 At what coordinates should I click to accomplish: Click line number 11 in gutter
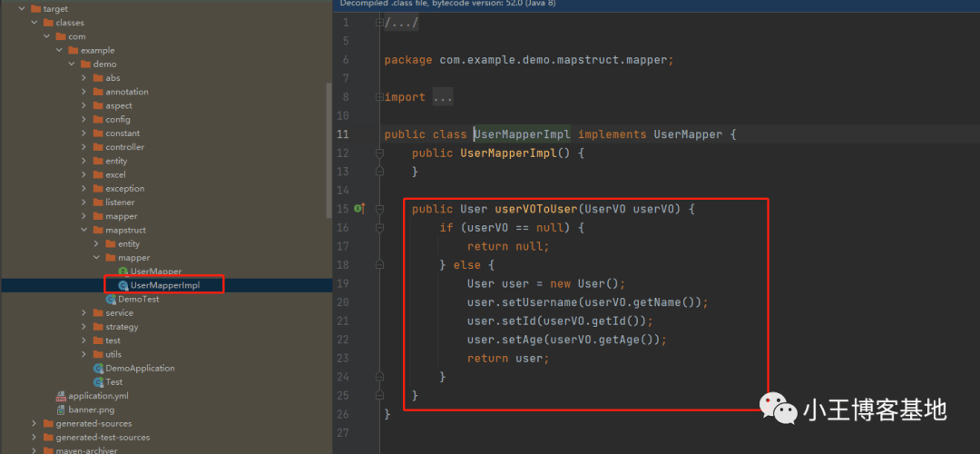(342, 133)
